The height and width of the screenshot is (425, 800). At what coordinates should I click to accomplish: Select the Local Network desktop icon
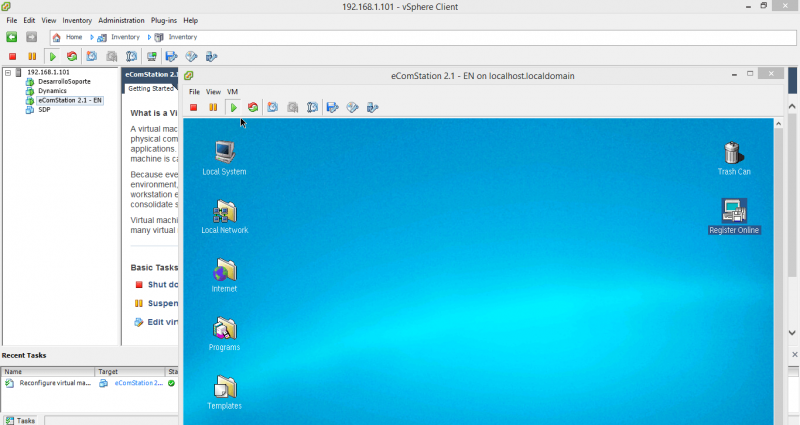224,212
